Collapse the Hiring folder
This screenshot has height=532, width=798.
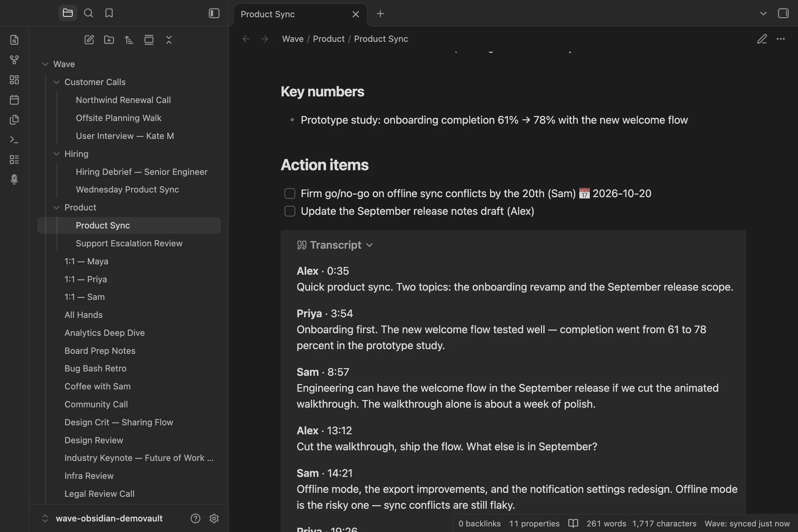(x=56, y=154)
